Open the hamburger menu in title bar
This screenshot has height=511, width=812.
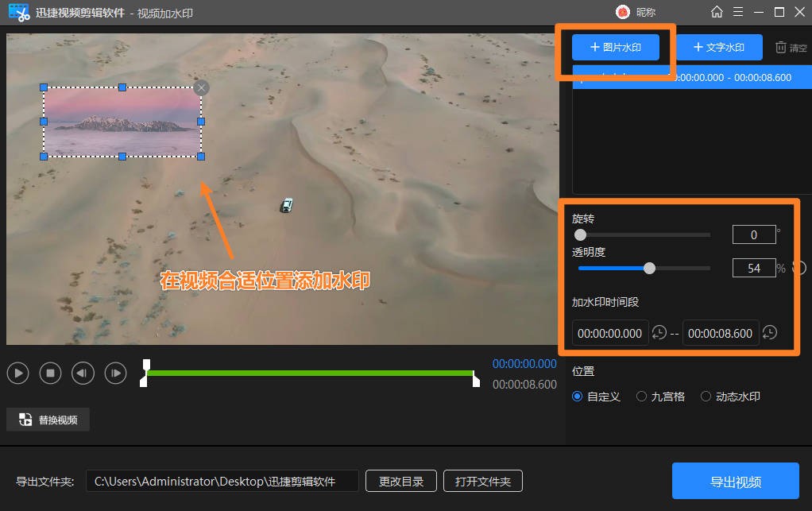pyautogui.click(x=738, y=12)
